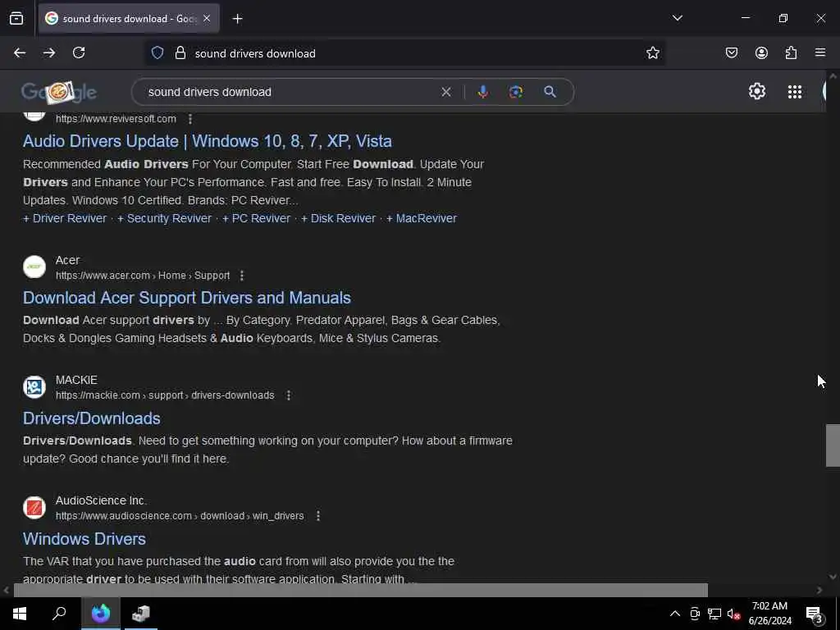Open Windows taskbar search
The height and width of the screenshot is (630, 840).
point(59,614)
